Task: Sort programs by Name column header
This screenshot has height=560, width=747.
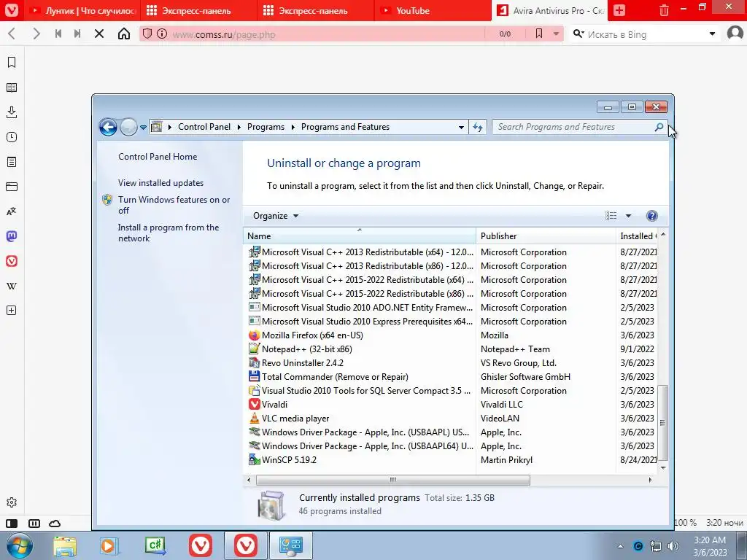Action: [359, 236]
